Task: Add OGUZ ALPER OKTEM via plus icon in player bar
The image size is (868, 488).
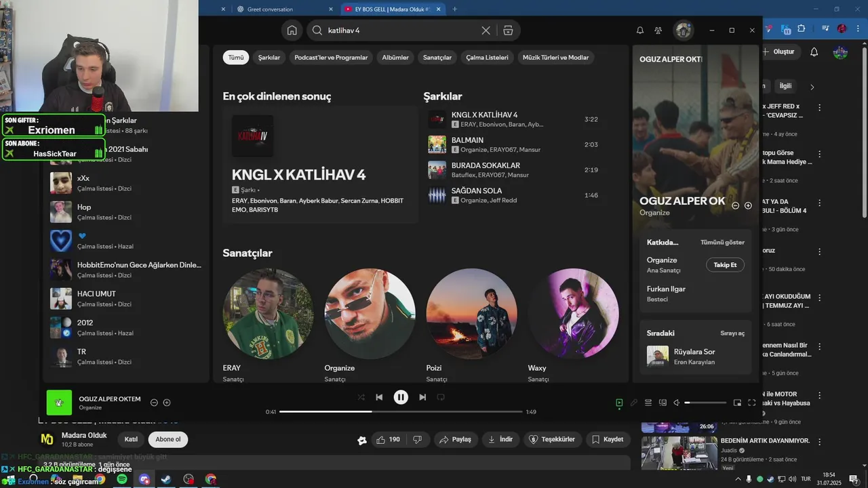Action: point(167,403)
